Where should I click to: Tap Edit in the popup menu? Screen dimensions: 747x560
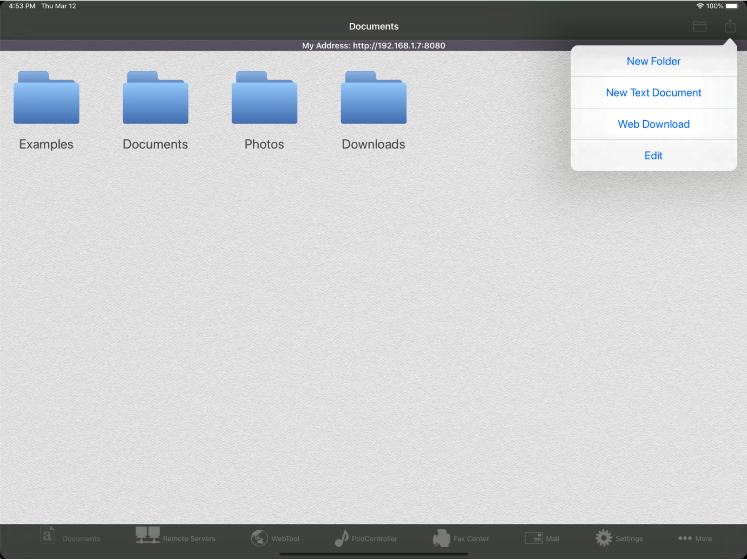[653, 155]
